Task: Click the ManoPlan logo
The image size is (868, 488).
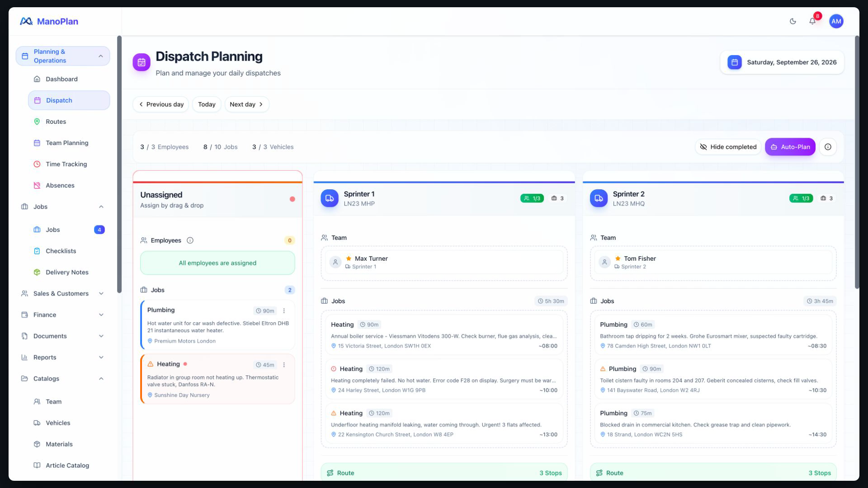Action: (x=49, y=21)
